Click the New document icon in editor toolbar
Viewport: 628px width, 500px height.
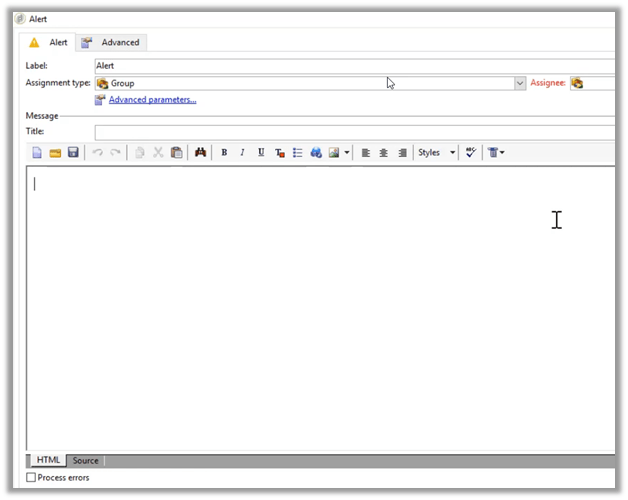[37, 153]
